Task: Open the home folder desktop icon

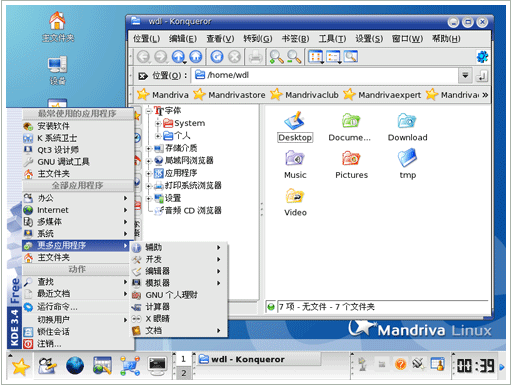Action: tap(58, 26)
